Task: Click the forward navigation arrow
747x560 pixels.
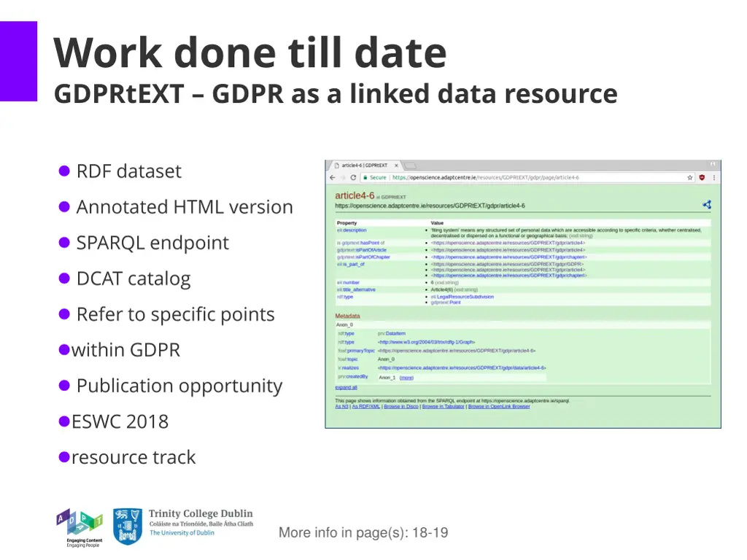Action: 343,176
